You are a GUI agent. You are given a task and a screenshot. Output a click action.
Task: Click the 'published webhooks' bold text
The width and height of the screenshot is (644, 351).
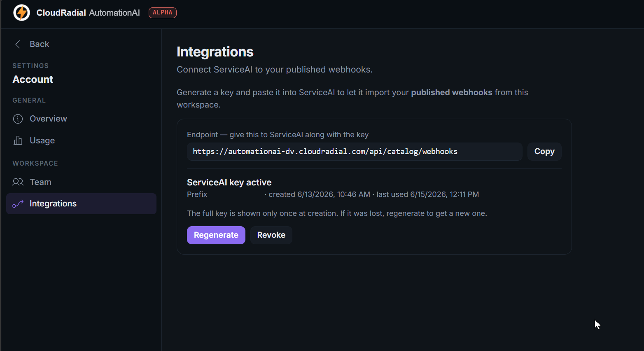point(452,93)
